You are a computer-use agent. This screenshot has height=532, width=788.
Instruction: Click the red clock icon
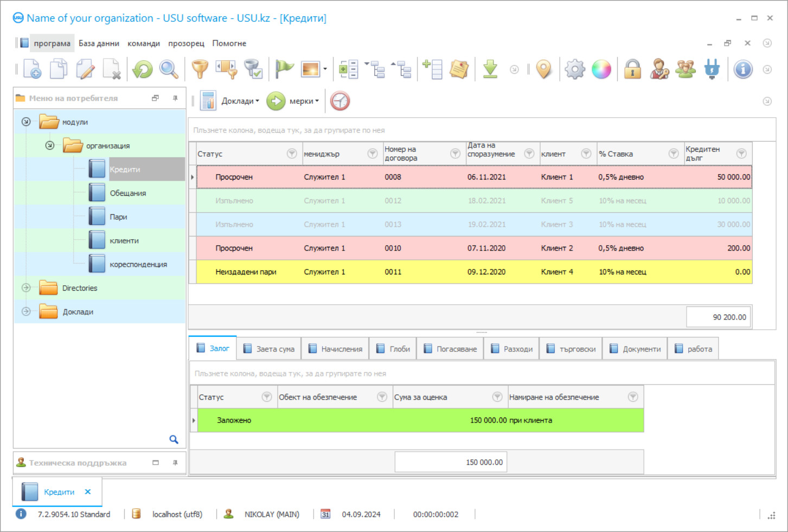[340, 101]
